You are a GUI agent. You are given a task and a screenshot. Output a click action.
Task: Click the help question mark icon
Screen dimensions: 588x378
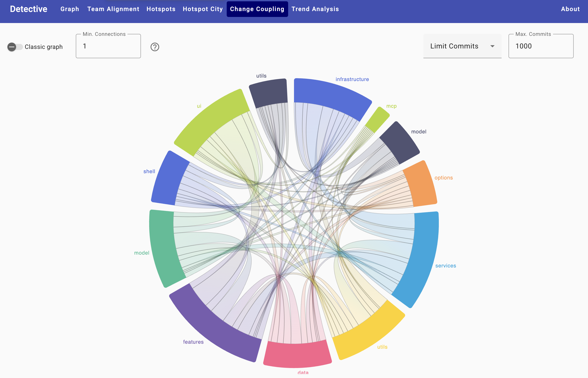click(x=155, y=47)
